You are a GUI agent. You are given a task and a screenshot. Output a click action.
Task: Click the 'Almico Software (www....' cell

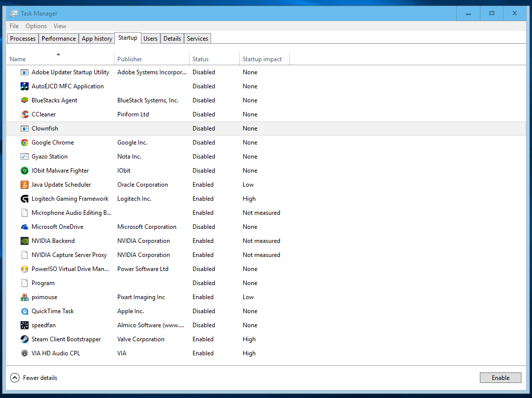(x=150, y=325)
